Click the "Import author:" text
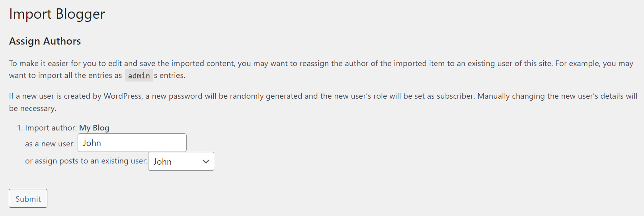 click(x=51, y=128)
